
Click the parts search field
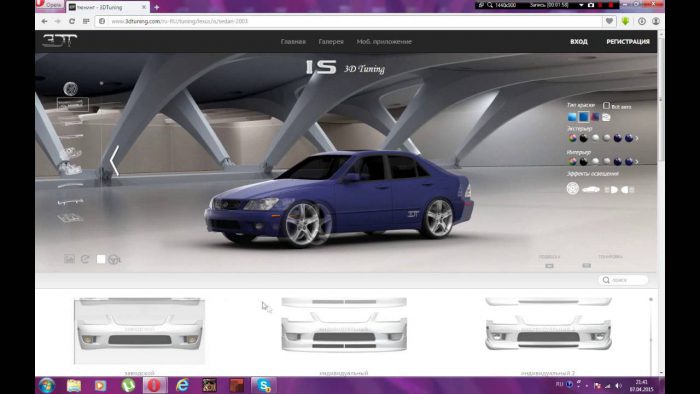tap(623, 280)
